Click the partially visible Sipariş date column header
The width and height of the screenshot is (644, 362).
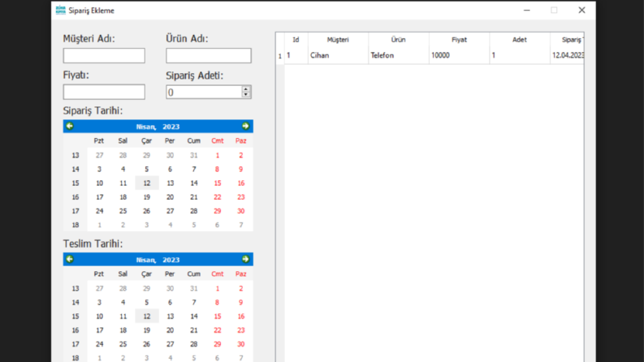tap(567, 40)
